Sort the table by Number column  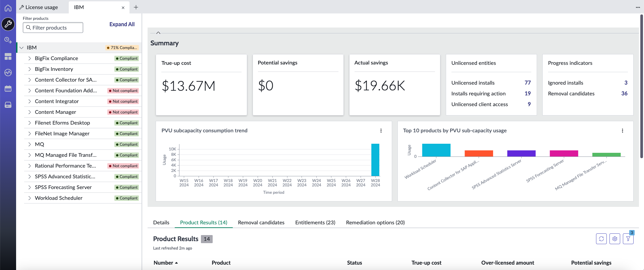[x=166, y=263]
